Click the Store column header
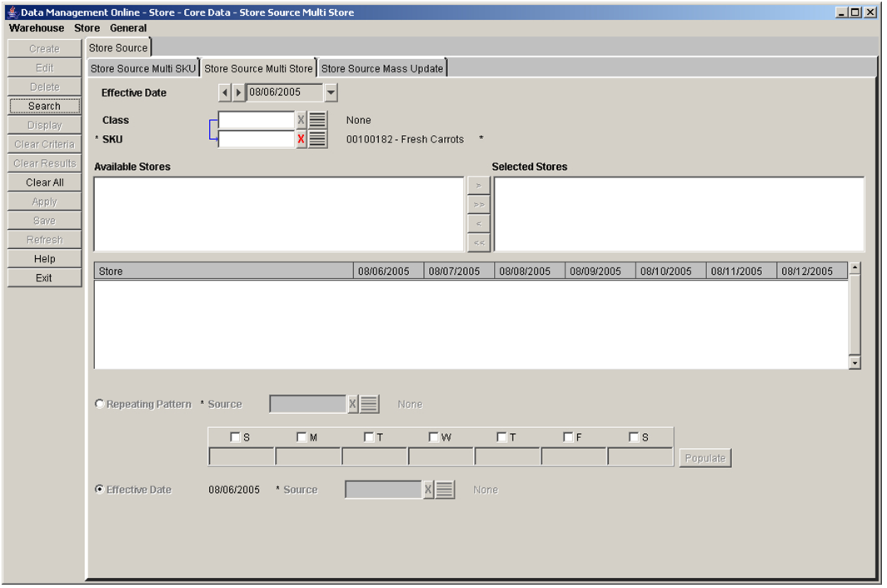The width and height of the screenshot is (887, 588). (224, 271)
